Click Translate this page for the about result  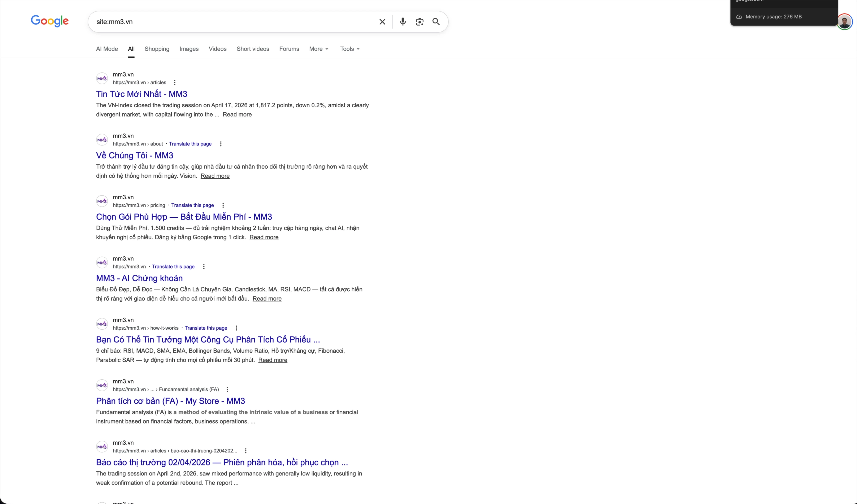click(190, 144)
